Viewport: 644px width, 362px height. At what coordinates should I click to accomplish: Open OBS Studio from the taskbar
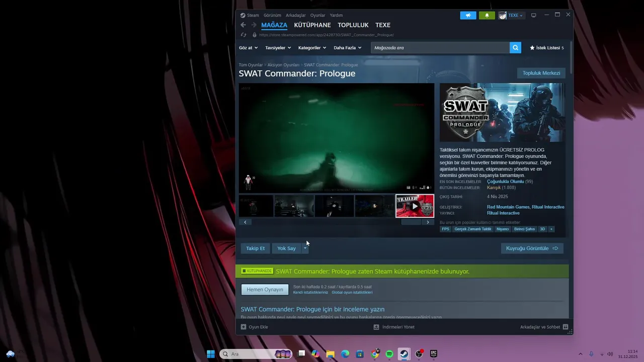coord(419,354)
